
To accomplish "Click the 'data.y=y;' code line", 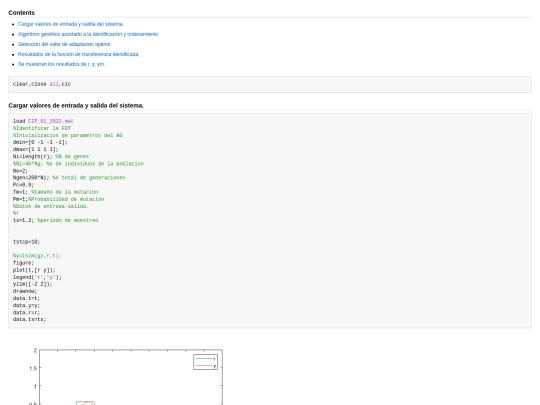I will pos(27,305).
